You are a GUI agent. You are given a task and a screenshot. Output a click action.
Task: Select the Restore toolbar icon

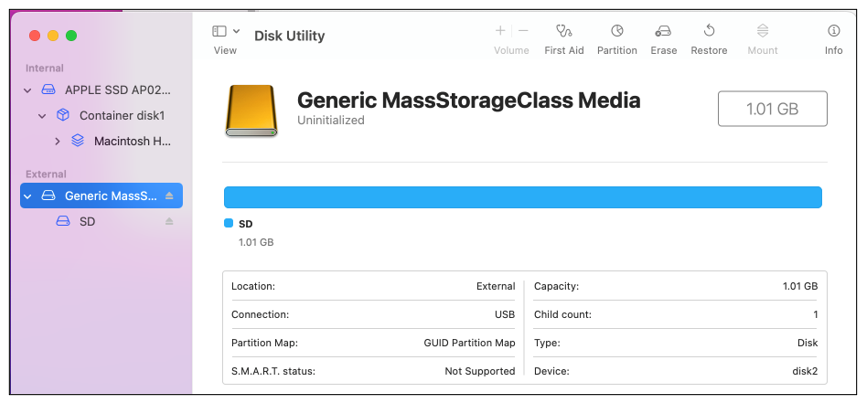pos(709,31)
